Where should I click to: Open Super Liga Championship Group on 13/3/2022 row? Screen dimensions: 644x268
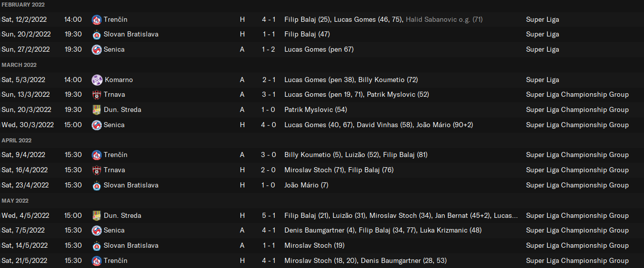pyautogui.click(x=577, y=94)
